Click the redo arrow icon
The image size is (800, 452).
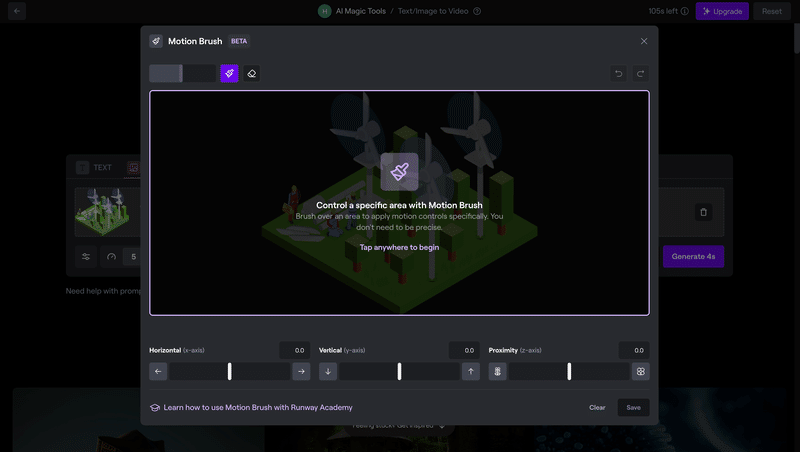(640, 73)
